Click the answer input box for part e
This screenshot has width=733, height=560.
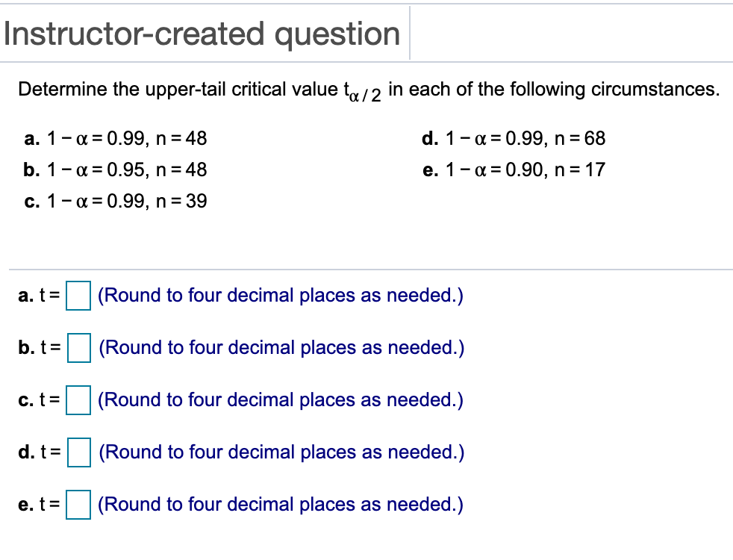point(77,505)
